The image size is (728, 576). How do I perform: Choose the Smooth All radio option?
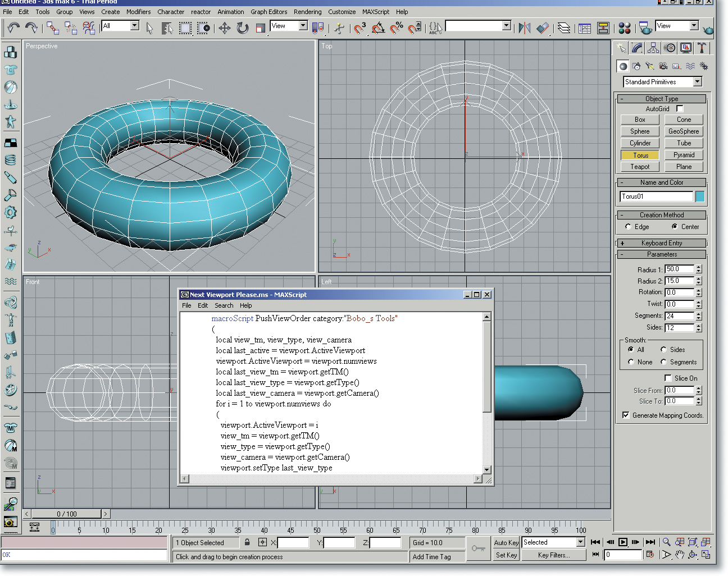click(x=631, y=350)
